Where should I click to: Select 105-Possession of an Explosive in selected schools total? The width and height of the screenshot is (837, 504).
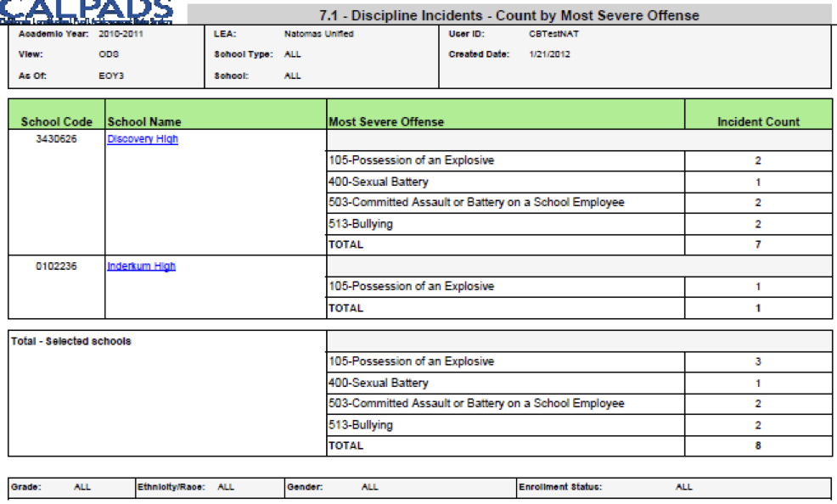click(579, 361)
